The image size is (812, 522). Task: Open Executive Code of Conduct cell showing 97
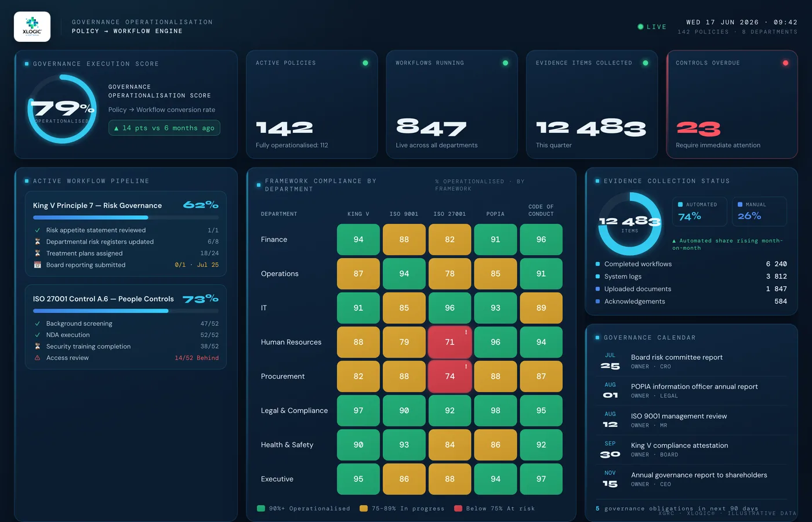541,479
